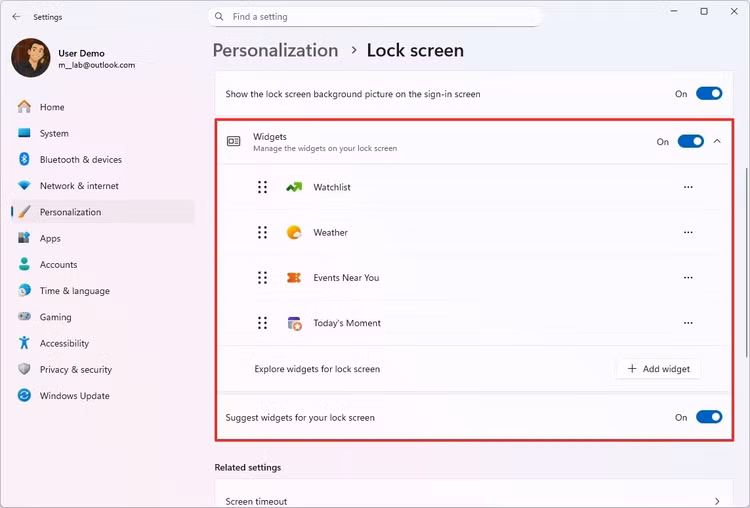Click the drag handle beside Watchlist
Screen dimensions: 750x508
[262, 187]
